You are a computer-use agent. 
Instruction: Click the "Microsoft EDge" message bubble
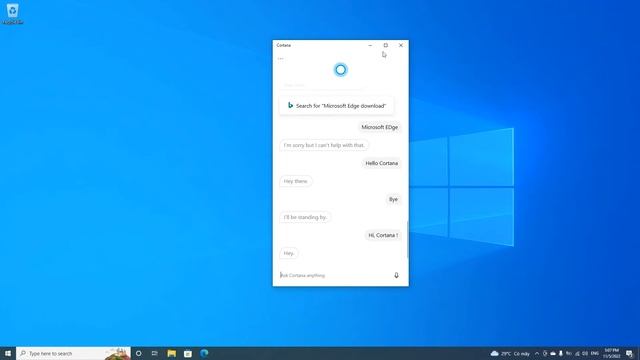click(x=380, y=127)
